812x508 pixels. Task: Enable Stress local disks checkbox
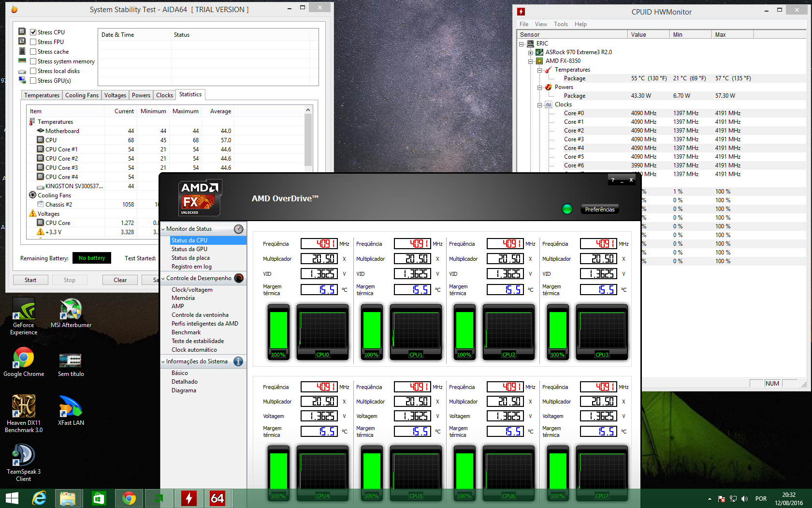coord(33,71)
